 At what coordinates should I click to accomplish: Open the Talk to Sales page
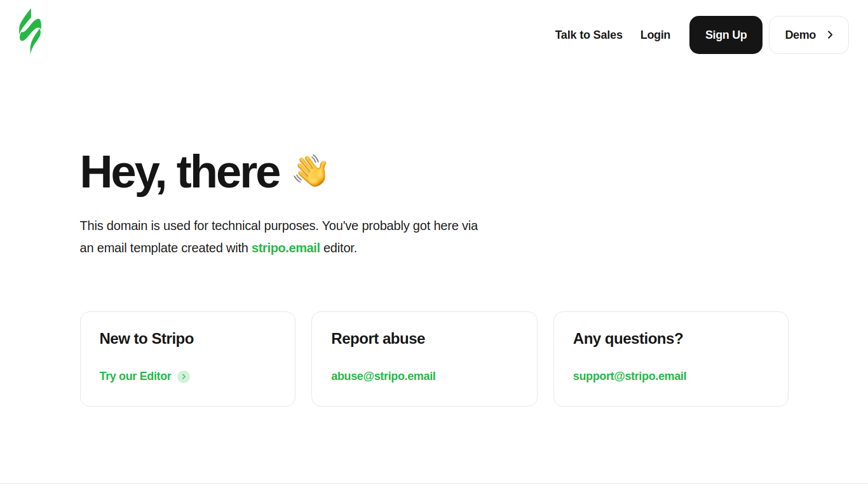(588, 35)
